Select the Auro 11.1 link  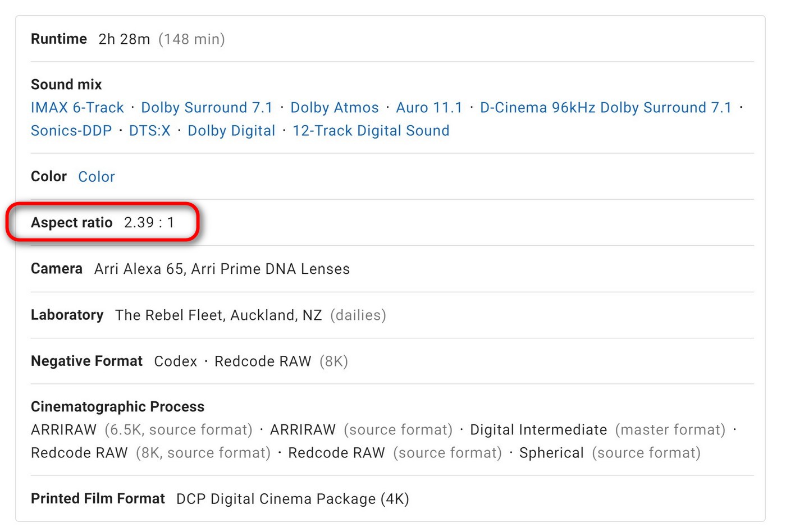coord(429,108)
